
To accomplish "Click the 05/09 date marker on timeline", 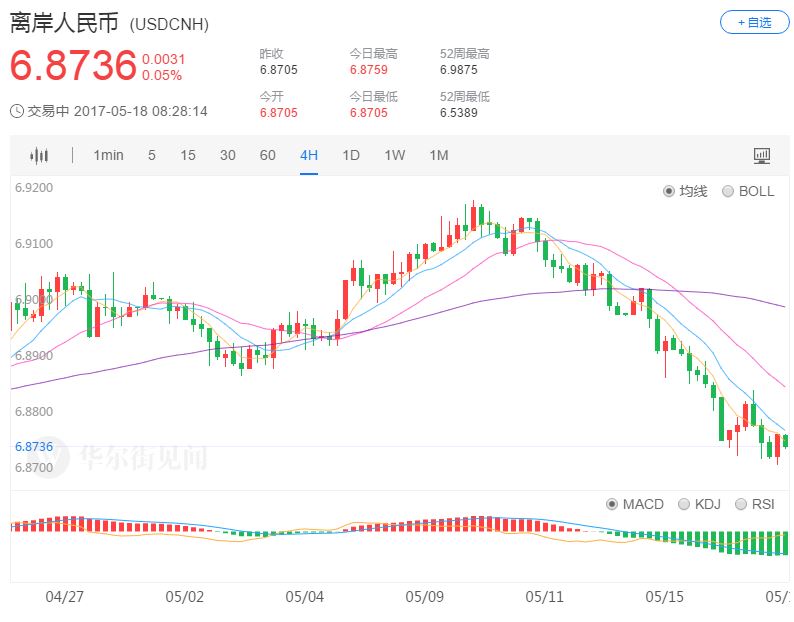I will click(x=425, y=597).
